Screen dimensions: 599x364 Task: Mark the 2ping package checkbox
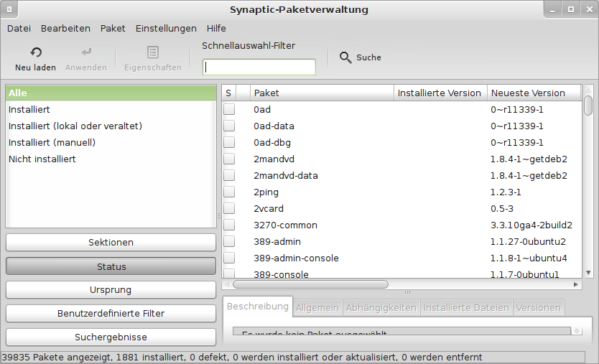click(229, 192)
